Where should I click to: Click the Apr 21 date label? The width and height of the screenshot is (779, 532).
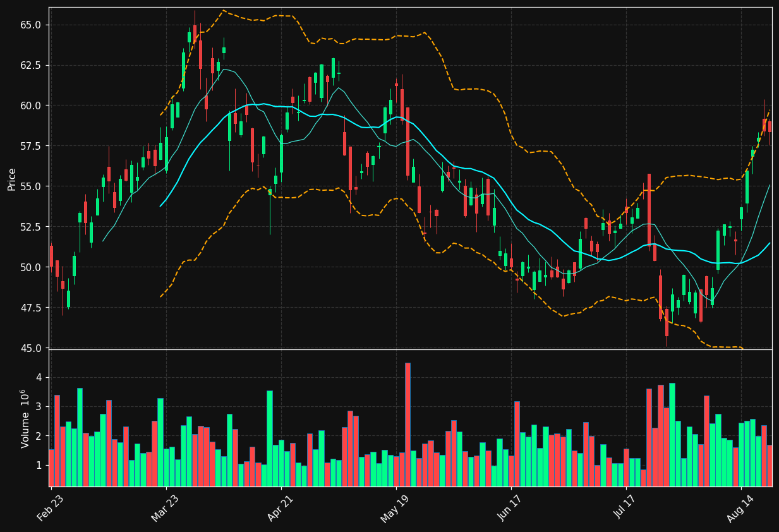[x=281, y=508]
